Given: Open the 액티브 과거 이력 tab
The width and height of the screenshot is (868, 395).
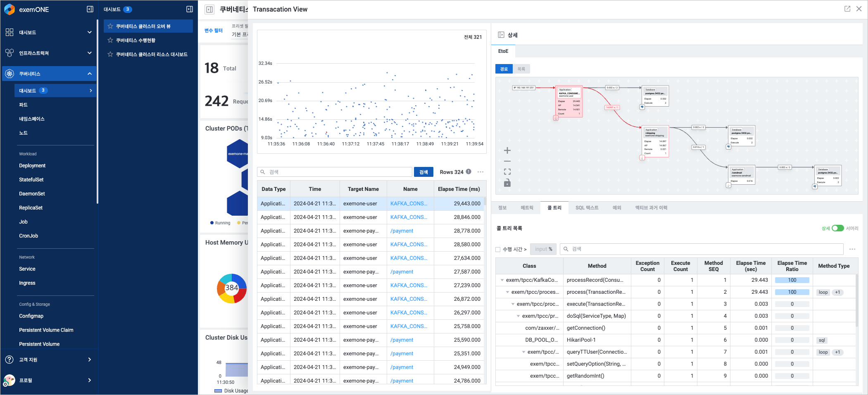Looking at the screenshot, I should 651,207.
